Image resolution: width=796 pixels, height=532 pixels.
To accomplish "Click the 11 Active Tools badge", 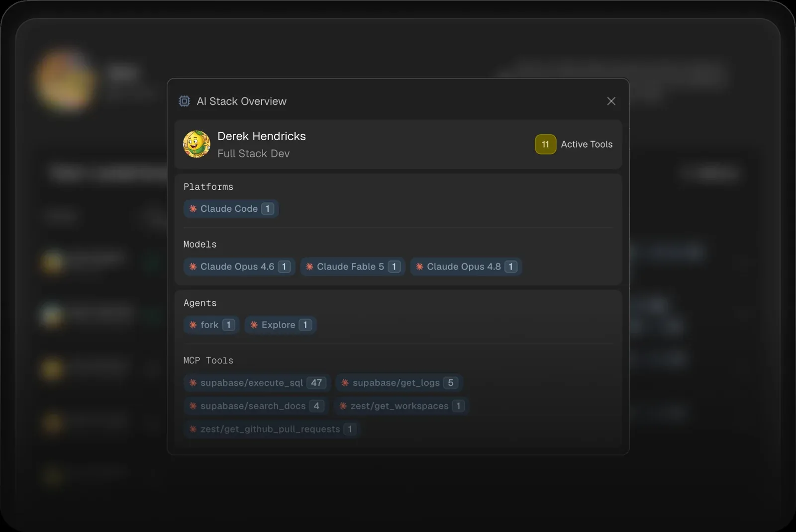I will tap(545, 144).
